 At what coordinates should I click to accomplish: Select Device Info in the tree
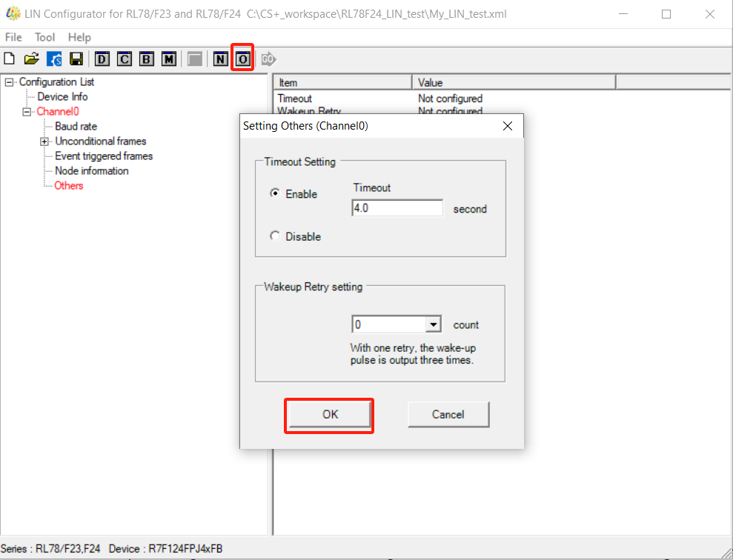click(63, 97)
